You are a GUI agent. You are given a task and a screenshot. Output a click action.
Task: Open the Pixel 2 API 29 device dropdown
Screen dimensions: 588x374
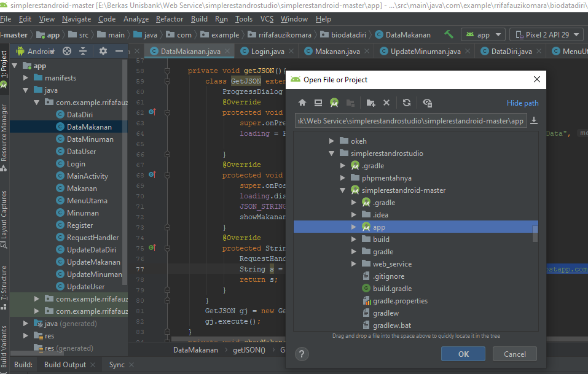[546, 34]
